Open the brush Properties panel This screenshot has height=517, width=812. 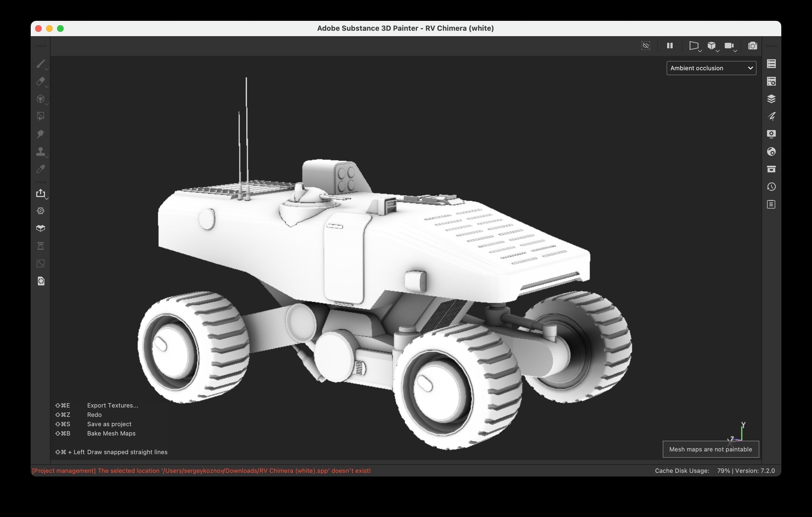pos(771,116)
